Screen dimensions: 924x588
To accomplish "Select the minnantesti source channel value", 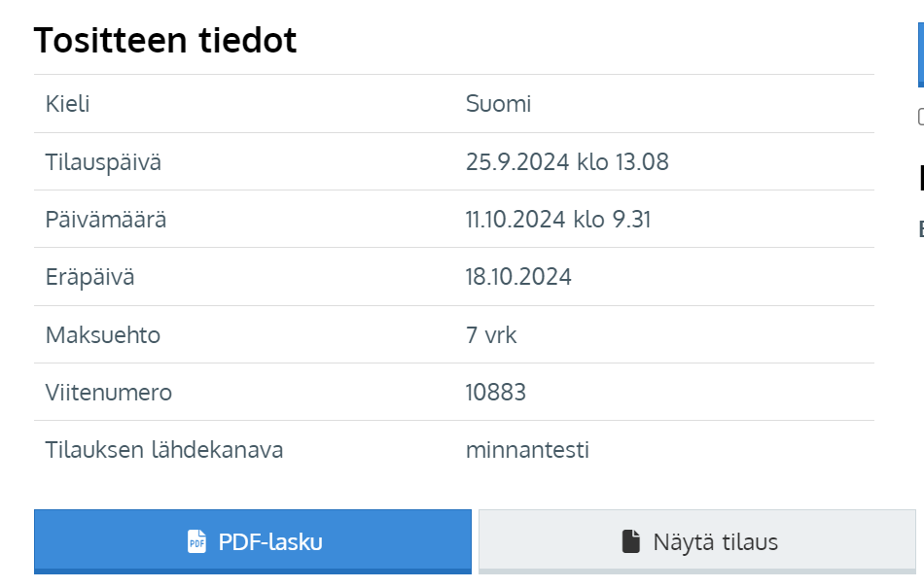I will [527, 450].
